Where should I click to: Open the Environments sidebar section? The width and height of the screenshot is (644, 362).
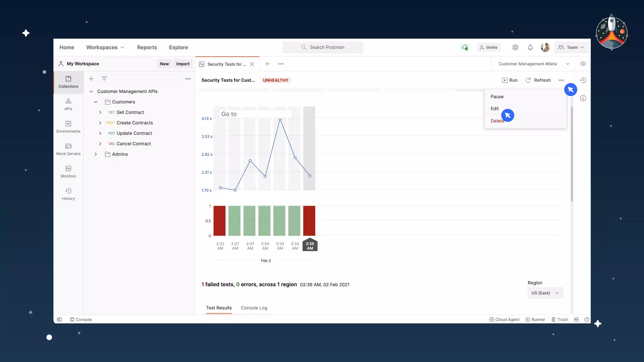click(x=68, y=127)
